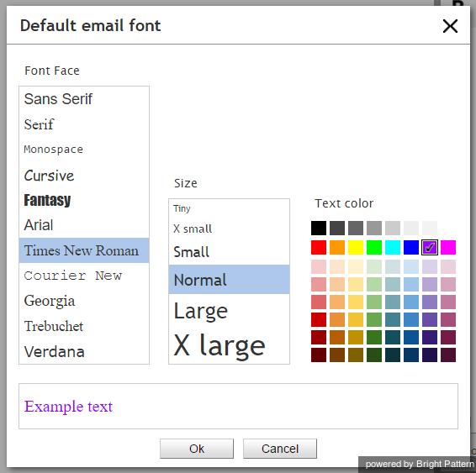Screen dimensions: 476x473
Task: Pick the magenta color swatch
Action: [x=448, y=247]
